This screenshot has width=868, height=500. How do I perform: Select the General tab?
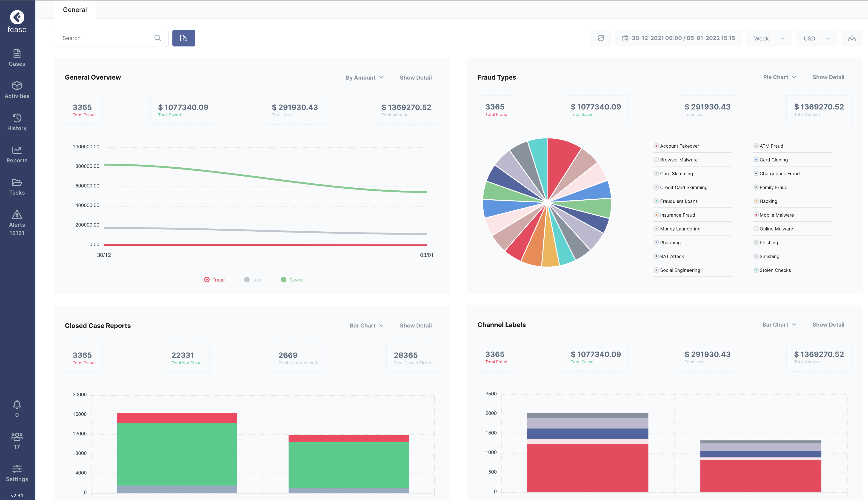[75, 10]
